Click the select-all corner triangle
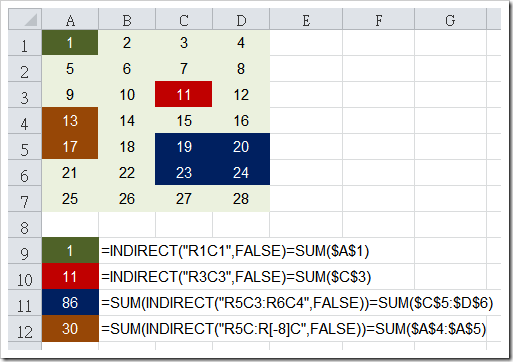Image resolution: width=513 pixels, height=362 pixels. [25, 19]
